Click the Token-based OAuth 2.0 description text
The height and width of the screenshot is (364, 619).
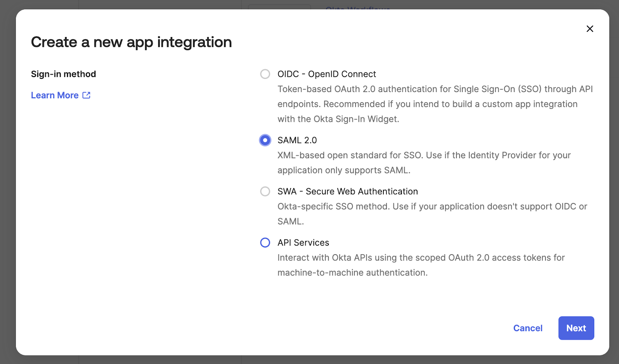[435, 104]
